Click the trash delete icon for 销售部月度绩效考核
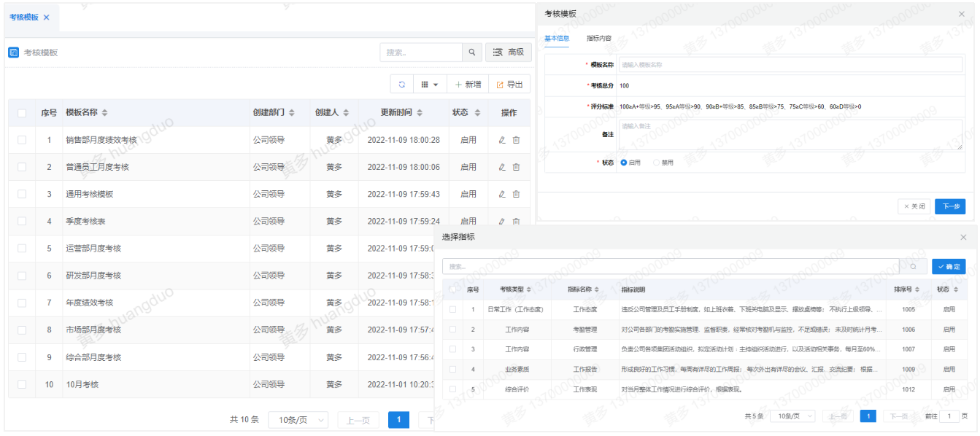 516,140
